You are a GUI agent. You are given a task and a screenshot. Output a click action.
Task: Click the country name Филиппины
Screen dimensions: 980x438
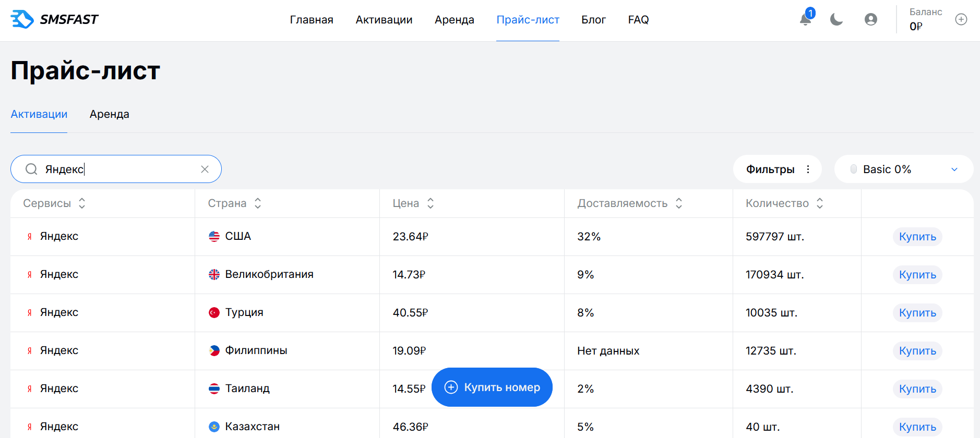pyautogui.click(x=256, y=350)
